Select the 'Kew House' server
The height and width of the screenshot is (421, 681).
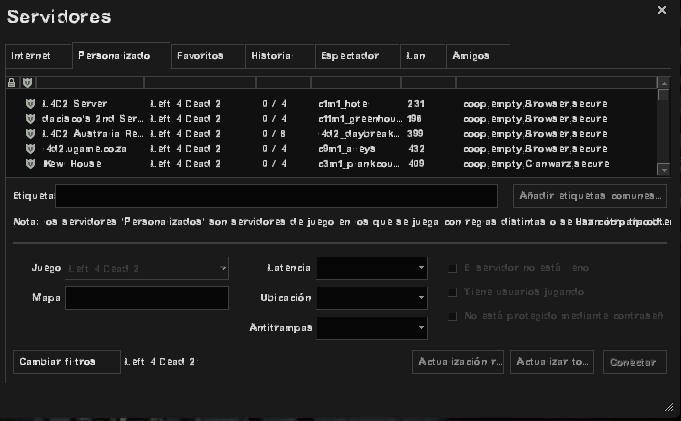(x=332, y=164)
